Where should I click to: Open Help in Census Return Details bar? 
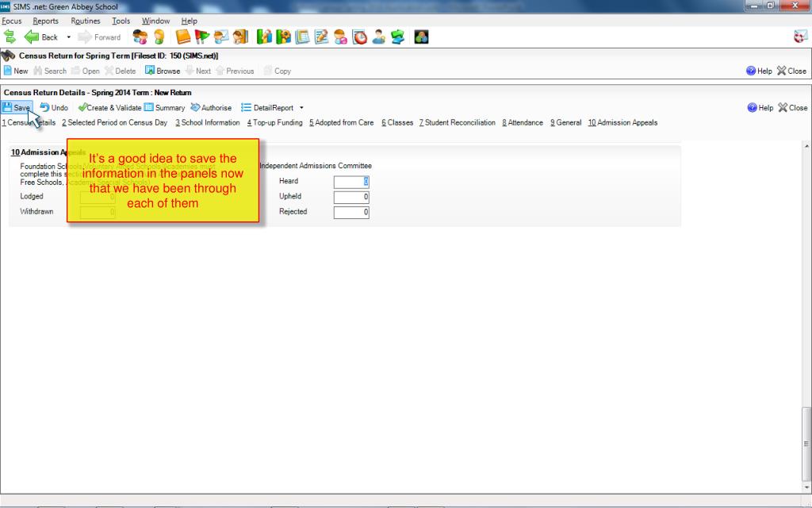tap(760, 108)
